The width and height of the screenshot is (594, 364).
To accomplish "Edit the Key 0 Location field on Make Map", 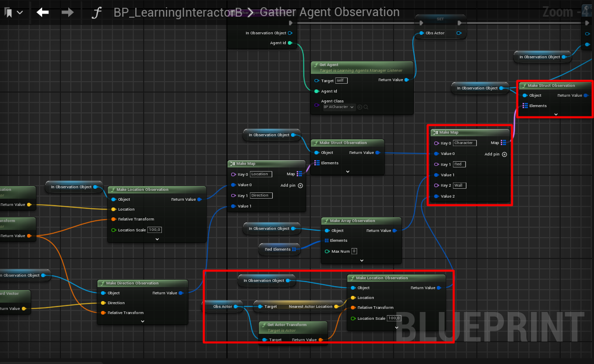I will point(261,174).
